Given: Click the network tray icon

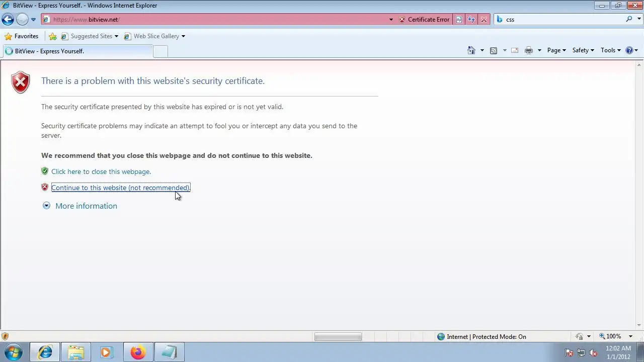Looking at the screenshot, I should tap(581, 352).
